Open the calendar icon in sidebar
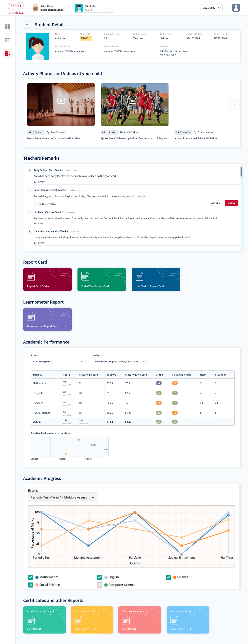The height and width of the screenshot is (644, 248). point(8,40)
